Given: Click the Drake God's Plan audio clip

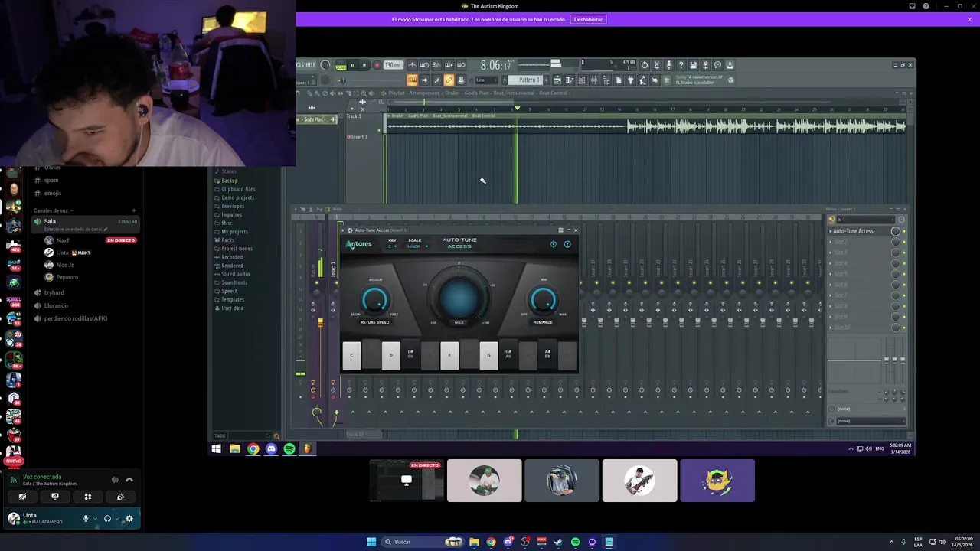Looking at the screenshot, I should 646,125.
